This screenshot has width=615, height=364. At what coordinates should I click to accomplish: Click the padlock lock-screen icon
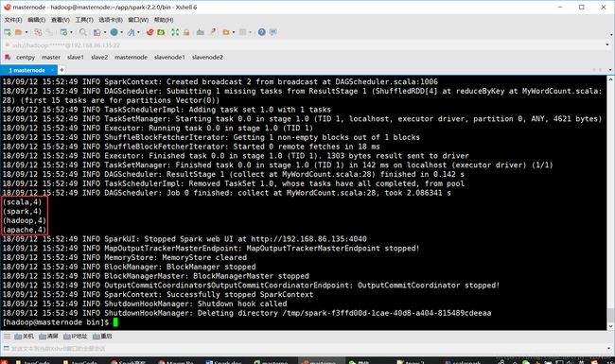[x=186, y=32]
